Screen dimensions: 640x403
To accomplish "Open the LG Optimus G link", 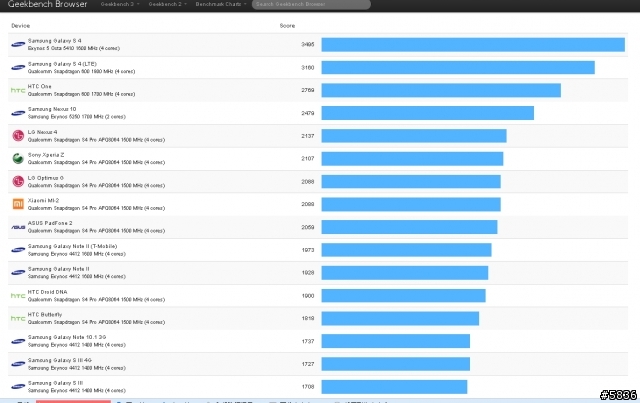I will (46, 178).
